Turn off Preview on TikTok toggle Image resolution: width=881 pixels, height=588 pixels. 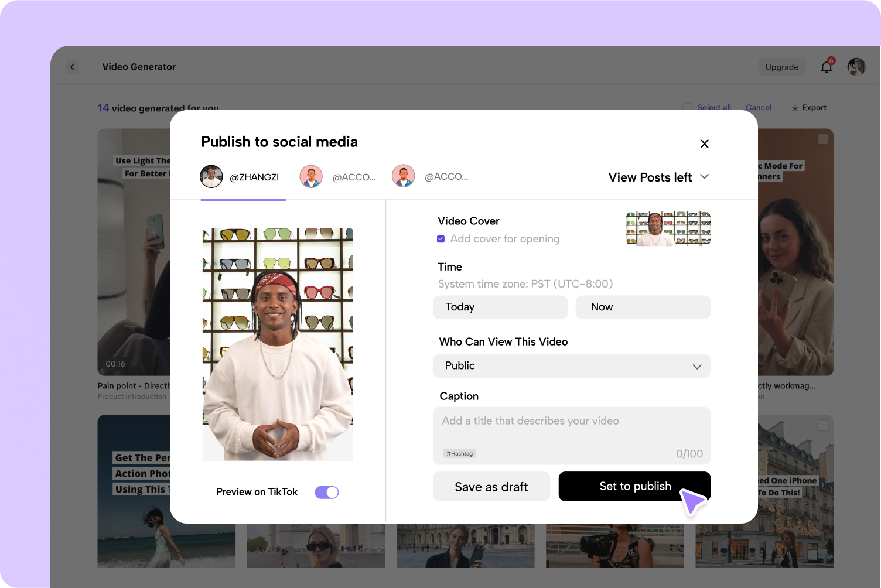(327, 493)
